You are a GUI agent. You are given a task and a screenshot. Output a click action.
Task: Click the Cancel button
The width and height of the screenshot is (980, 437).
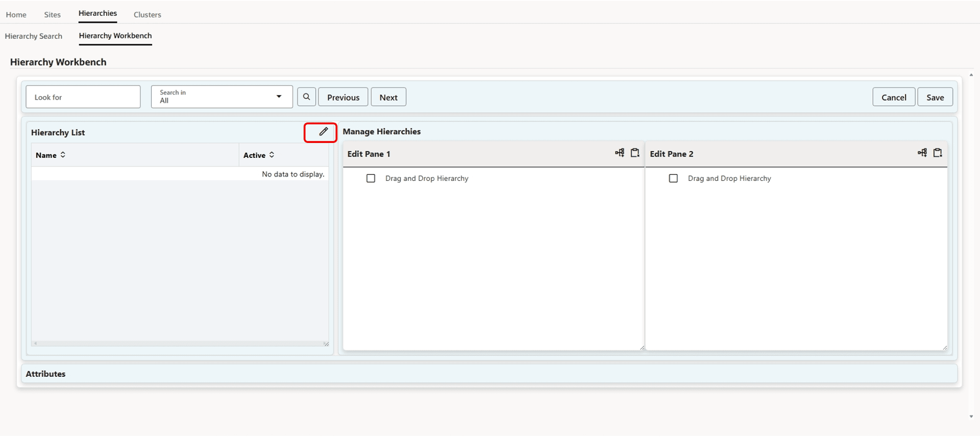894,97
